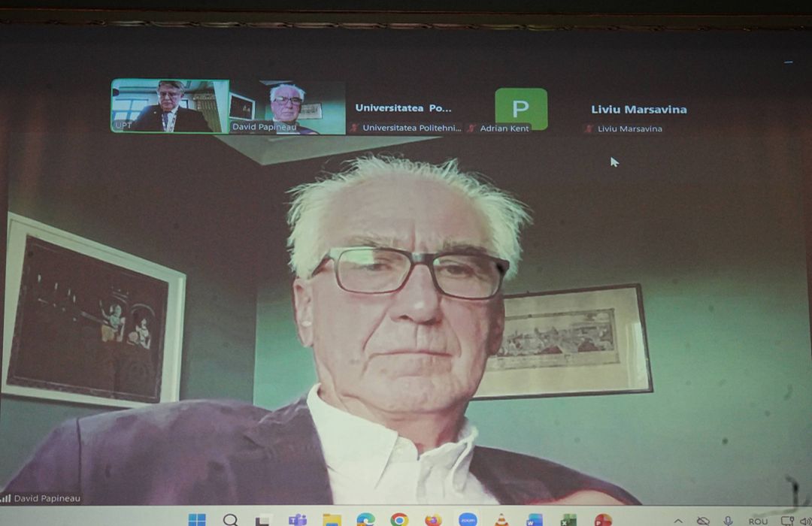Screen dimensions: 812x526
Task: Open Microsoft Edge browser
Action: pos(365,520)
